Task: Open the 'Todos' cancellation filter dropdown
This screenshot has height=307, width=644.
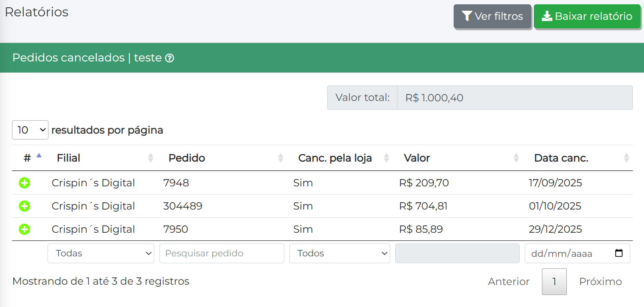Action: coord(340,253)
